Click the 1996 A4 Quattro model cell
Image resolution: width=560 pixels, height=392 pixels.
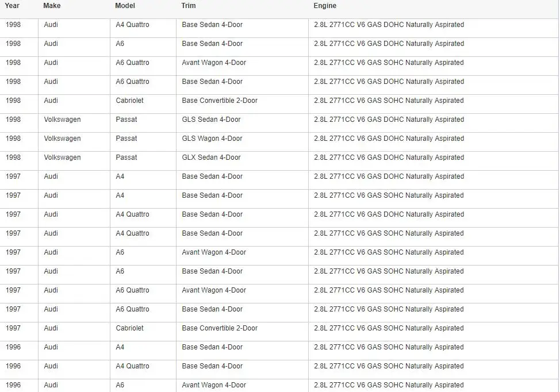(x=143, y=369)
